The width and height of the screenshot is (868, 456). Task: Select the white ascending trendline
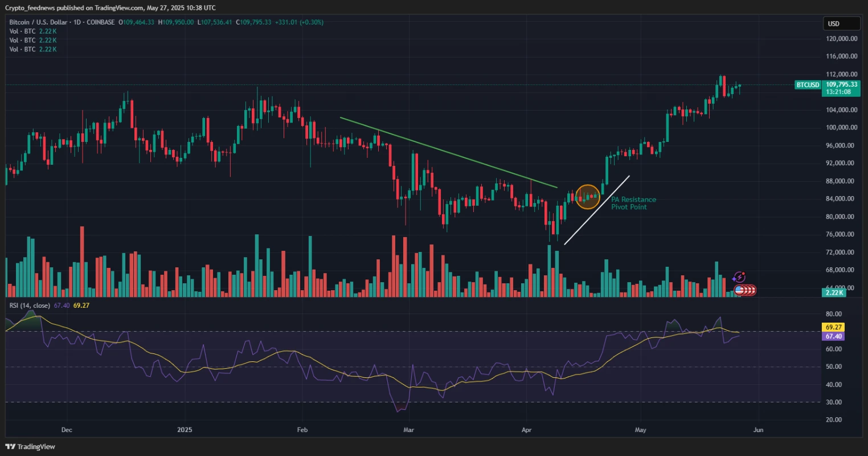point(597,210)
